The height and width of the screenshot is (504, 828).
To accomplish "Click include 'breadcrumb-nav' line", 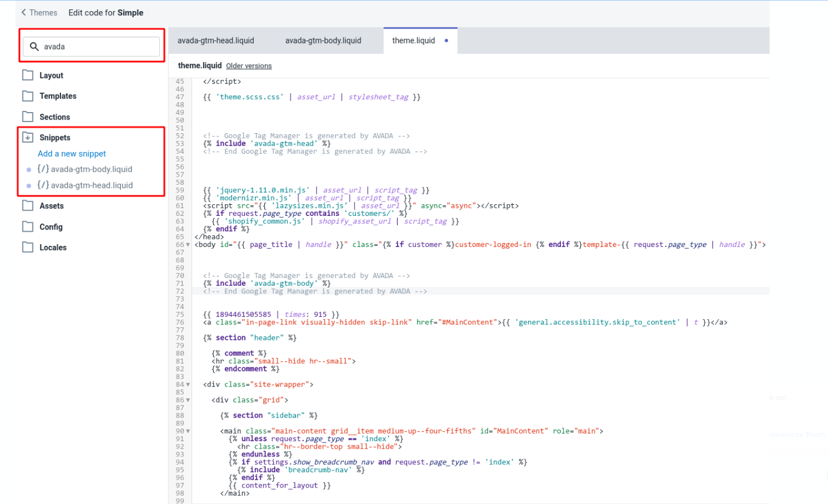I will point(301,470).
